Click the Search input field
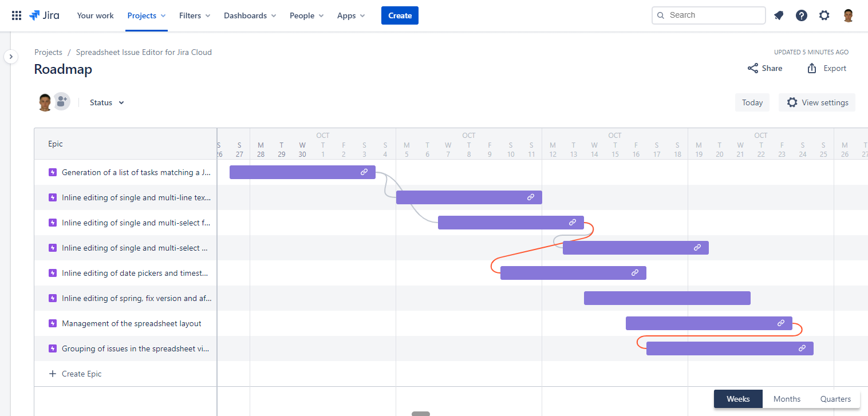The width and height of the screenshot is (868, 416). [709, 15]
